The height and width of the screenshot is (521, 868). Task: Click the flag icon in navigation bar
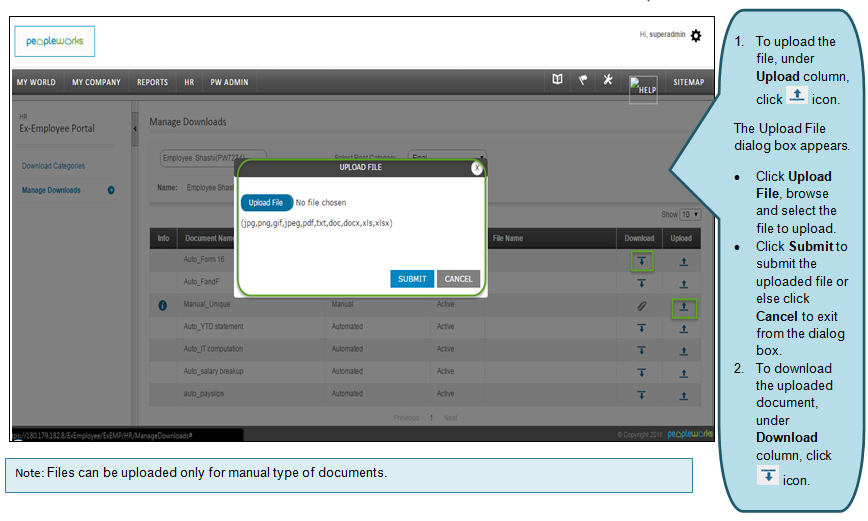coord(583,81)
